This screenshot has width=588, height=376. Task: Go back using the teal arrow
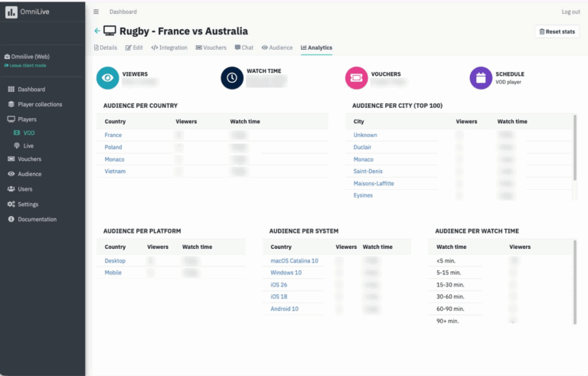tap(97, 31)
